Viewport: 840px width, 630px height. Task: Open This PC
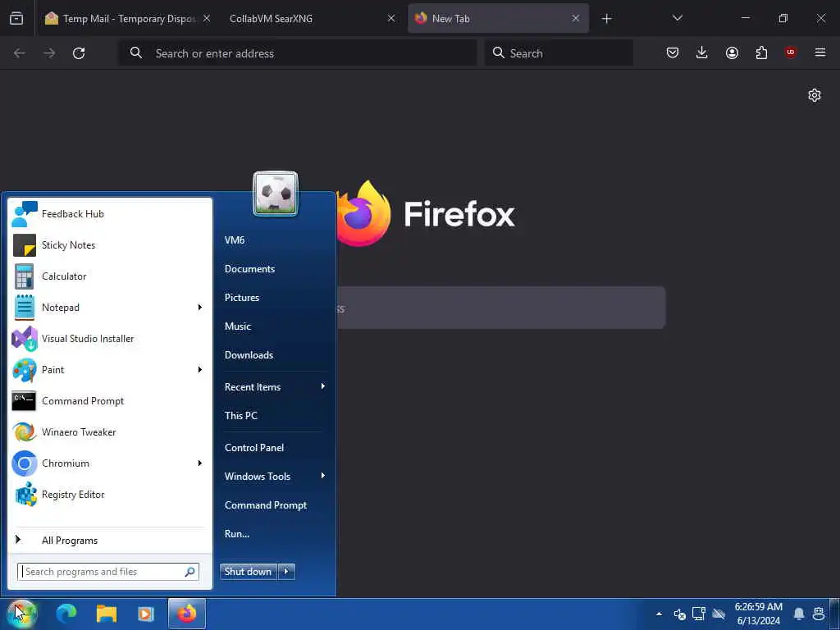tap(241, 415)
